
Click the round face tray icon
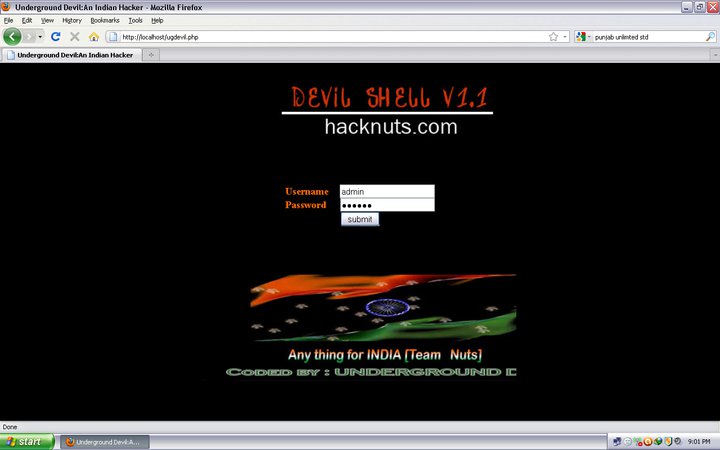point(628,441)
